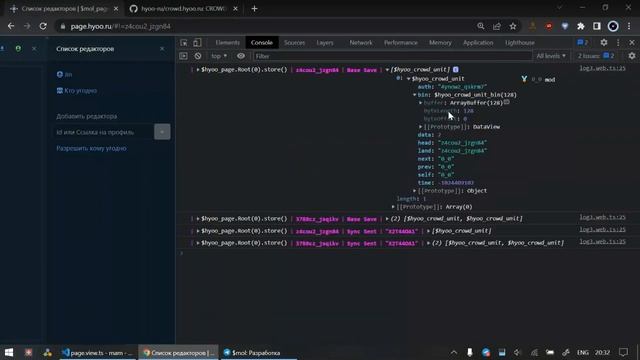The height and width of the screenshot is (360, 640).
Task: Expand the buffer: ArrayBuffer(128) property
Action: (x=420, y=103)
